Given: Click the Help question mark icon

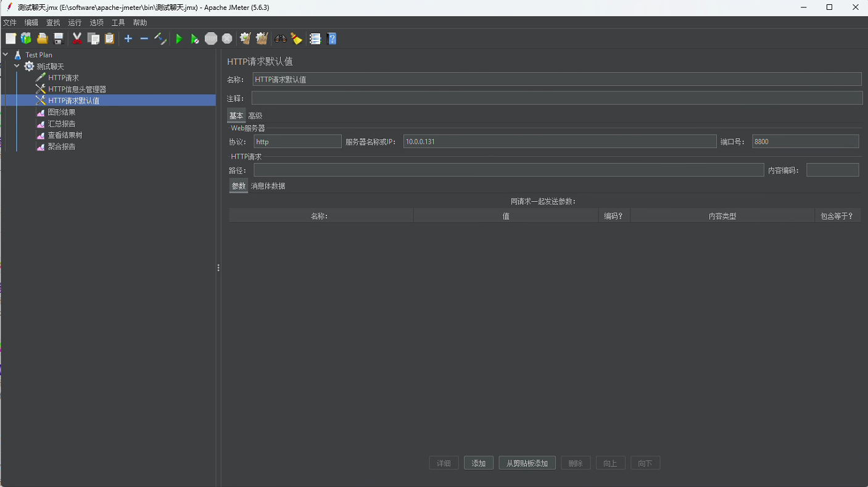Looking at the screenshot, I should point(332,39).
